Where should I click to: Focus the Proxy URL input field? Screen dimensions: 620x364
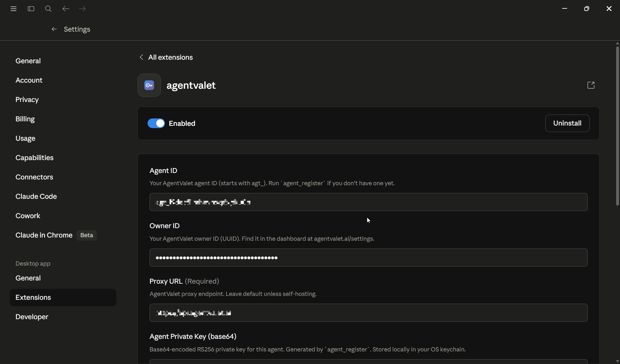point(368,313)
